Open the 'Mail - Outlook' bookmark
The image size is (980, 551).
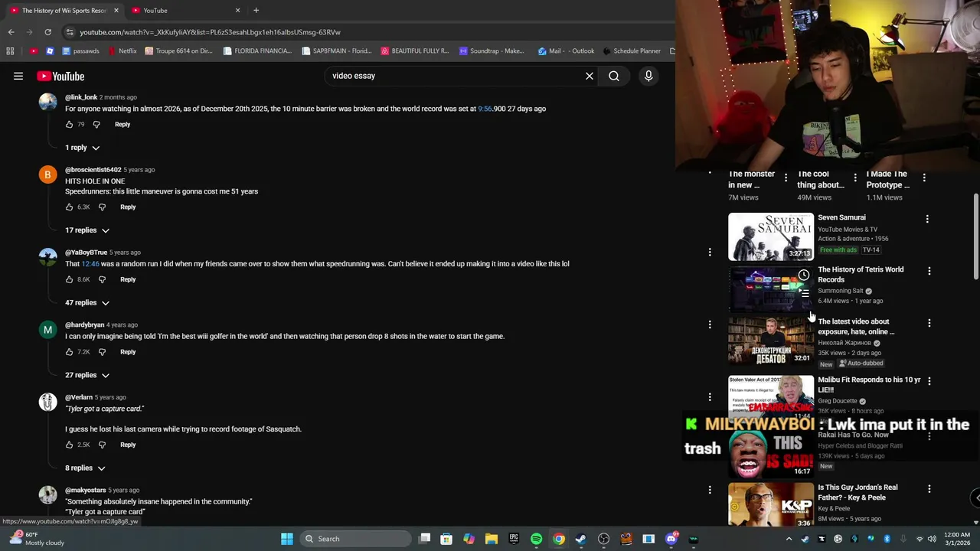(566, 51)
